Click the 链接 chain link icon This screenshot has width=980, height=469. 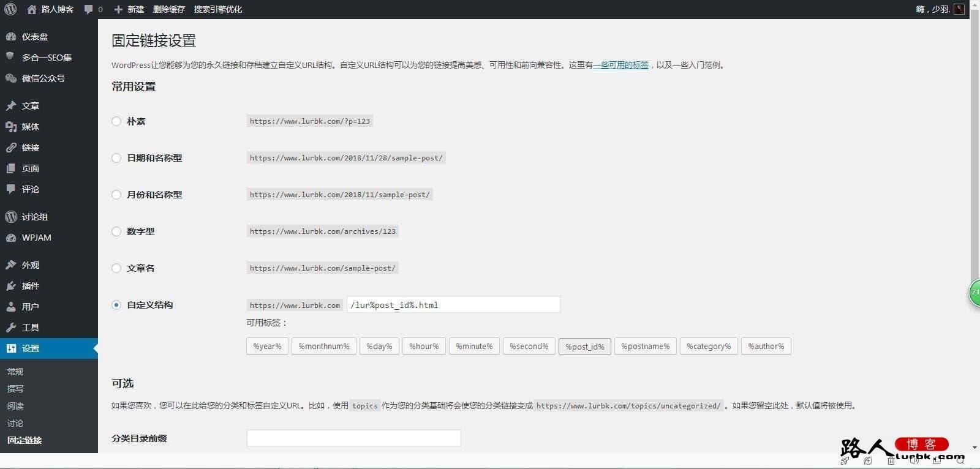11,148
